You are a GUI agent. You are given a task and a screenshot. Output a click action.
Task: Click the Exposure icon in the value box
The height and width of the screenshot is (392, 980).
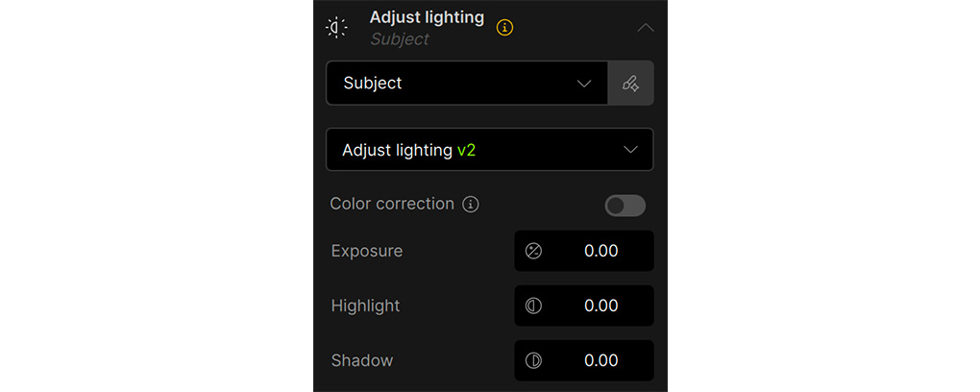(534, 252)
